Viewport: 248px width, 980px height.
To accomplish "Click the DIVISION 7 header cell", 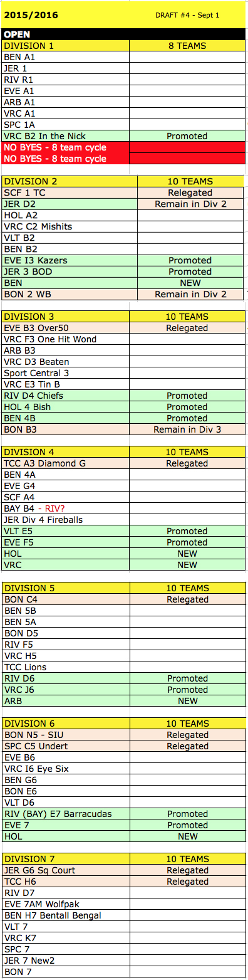I will tap(66, 859).
